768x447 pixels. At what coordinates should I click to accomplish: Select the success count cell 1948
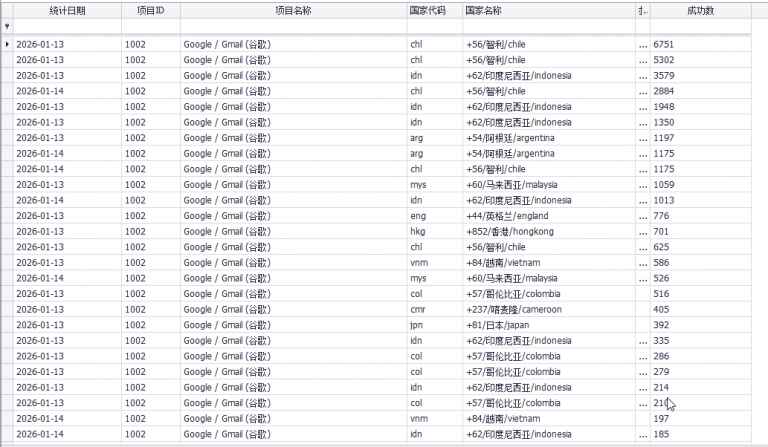tap(700, 107)
